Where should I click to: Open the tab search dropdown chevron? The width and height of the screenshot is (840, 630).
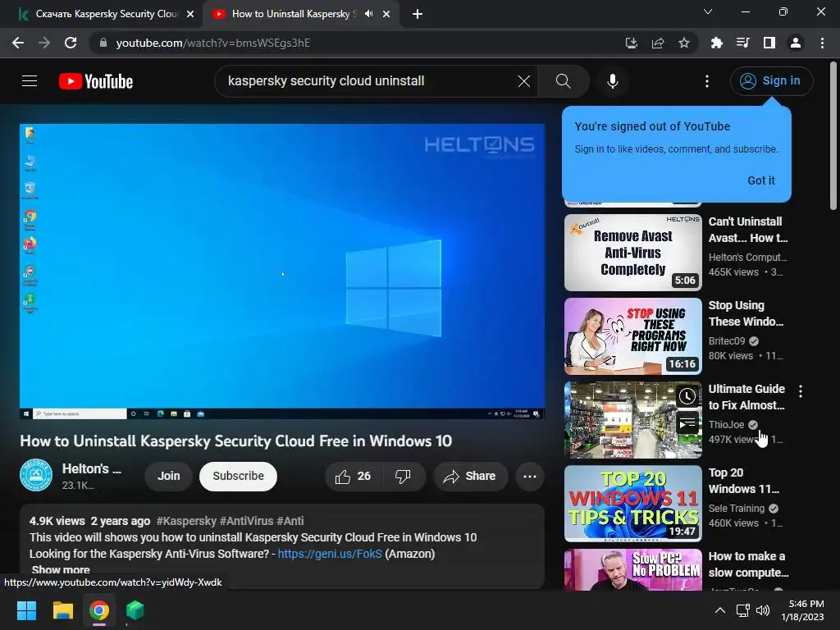coord(708,11)
